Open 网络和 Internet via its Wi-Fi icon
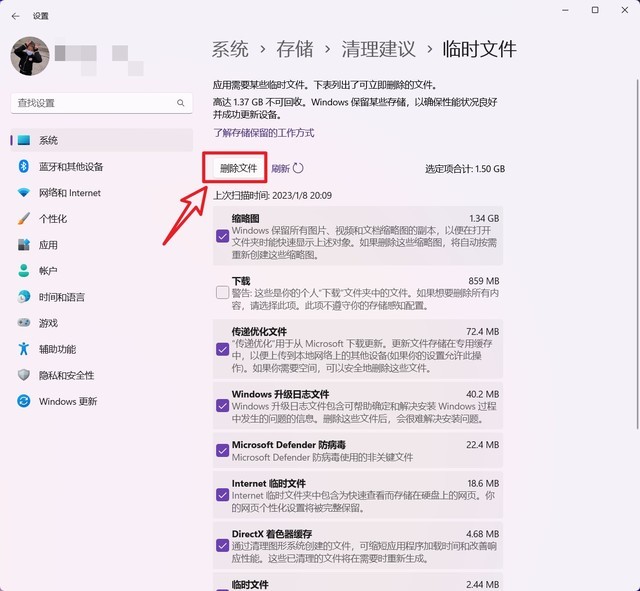This screenshot has width=640, height=591. [24, 192]
